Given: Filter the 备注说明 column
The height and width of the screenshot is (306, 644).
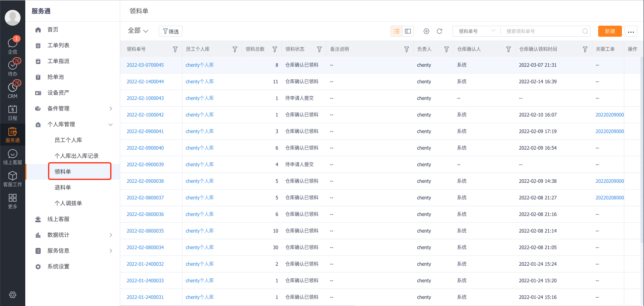Looking at the screenshot, I should (x=407, y=49).
